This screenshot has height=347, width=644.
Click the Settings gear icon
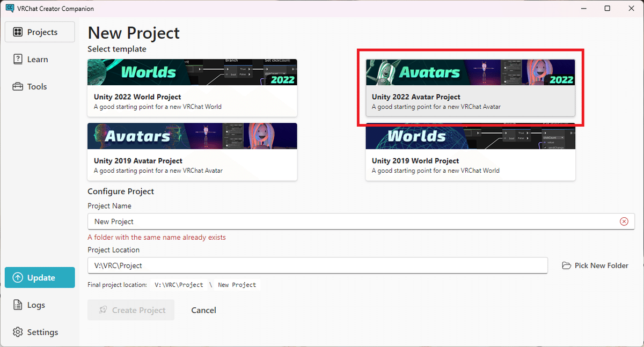click(18, 332)
